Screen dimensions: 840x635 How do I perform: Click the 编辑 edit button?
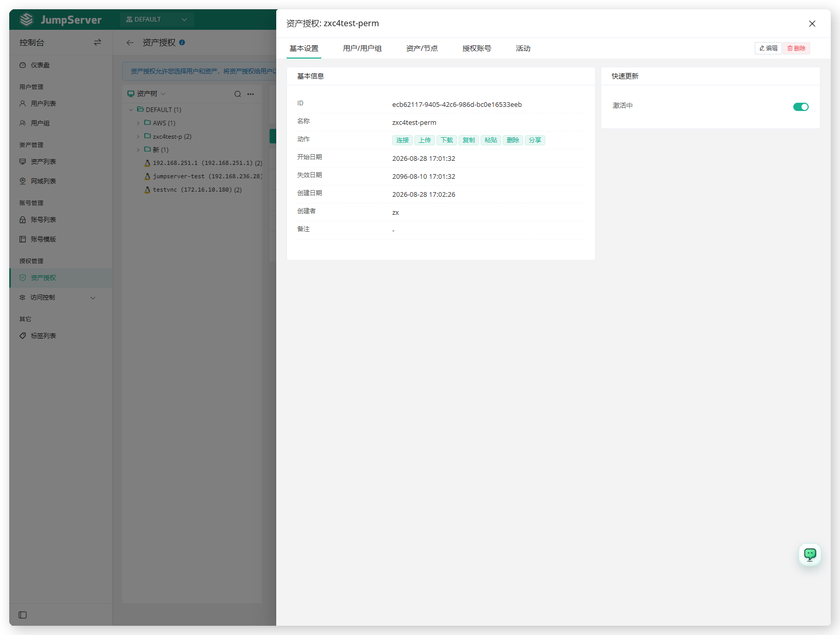[768, 48]
